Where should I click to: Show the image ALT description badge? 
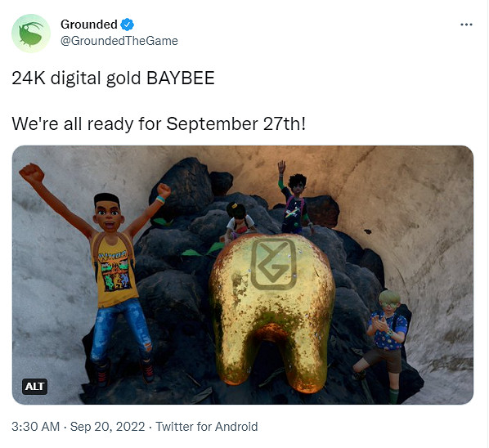pos(34,387)
